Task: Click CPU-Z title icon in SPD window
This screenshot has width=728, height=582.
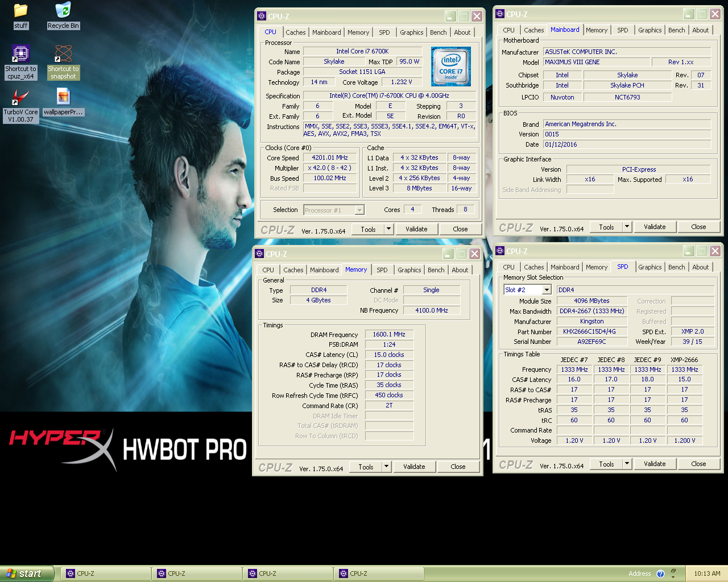Action: pos(500,251)
